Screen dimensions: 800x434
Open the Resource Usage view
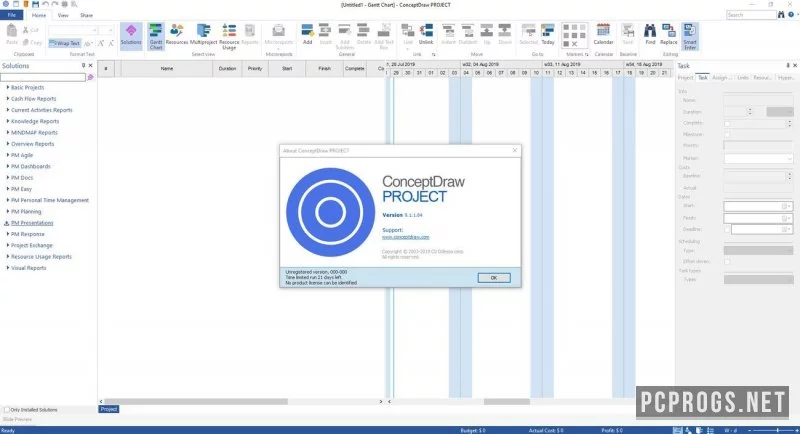point(229,36)
